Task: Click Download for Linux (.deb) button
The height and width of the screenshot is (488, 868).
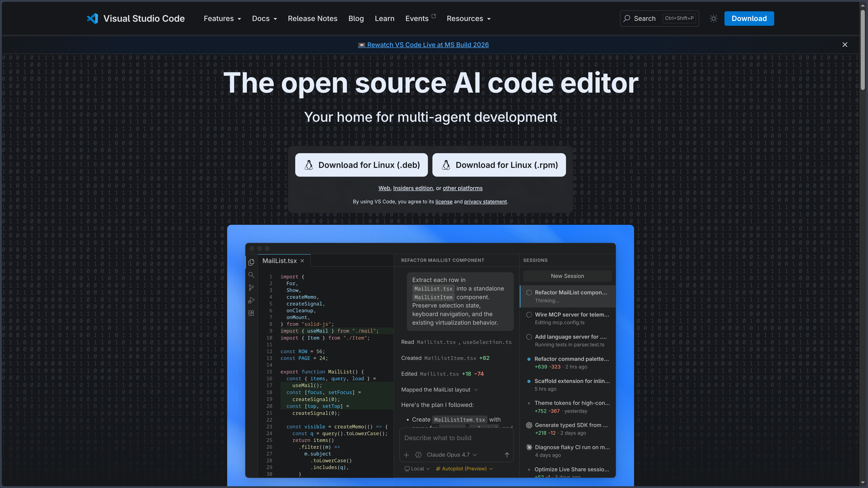Action: coord(361,165)
